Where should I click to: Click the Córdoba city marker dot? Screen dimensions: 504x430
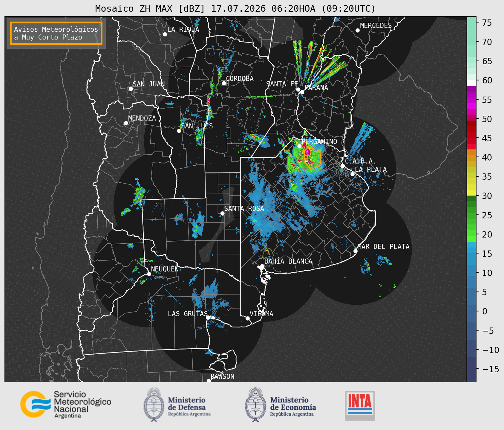pyautogui.click(x=224, y=83)
